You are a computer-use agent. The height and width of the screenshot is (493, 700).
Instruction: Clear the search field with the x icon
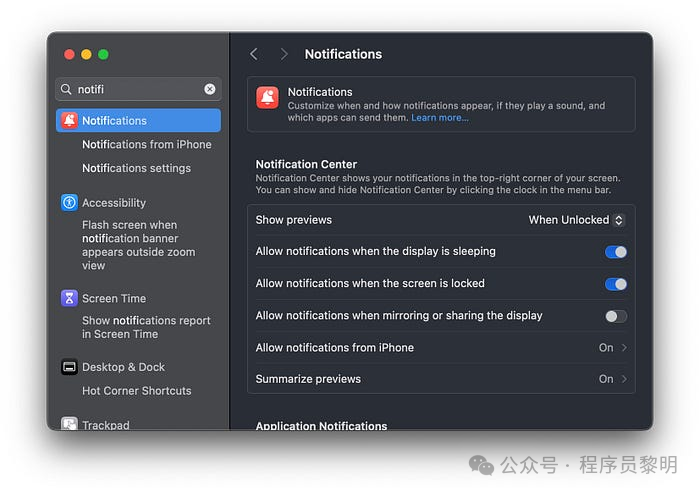tap(210, 89)
